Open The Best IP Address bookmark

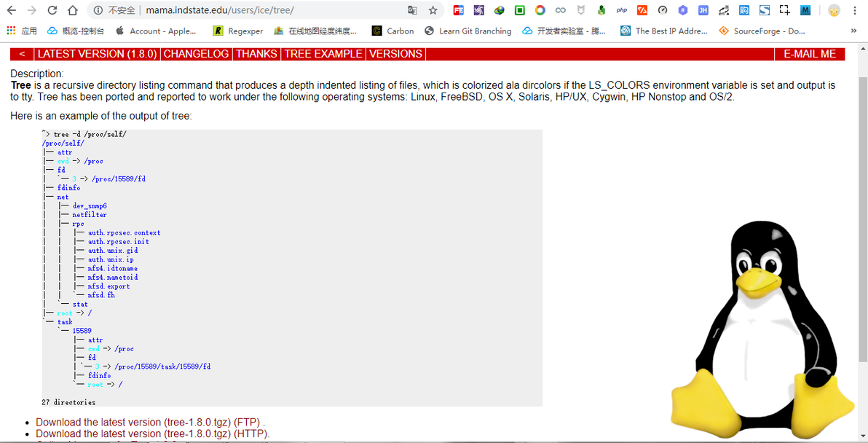(x=664, y=31)
